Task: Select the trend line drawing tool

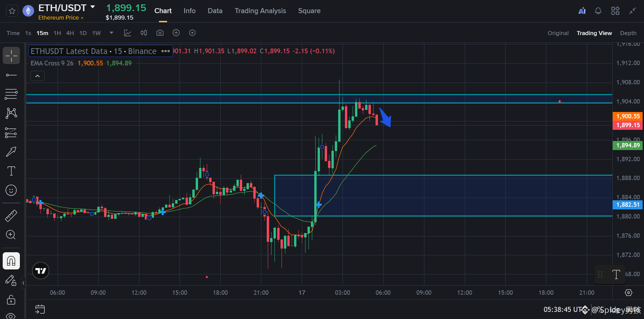Action: [x=11, y=75]
